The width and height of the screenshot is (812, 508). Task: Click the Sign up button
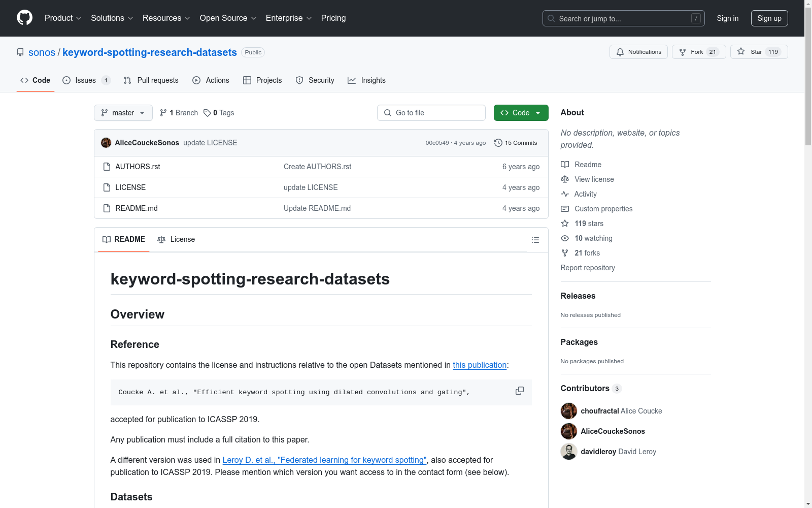(x=769, y=18)
